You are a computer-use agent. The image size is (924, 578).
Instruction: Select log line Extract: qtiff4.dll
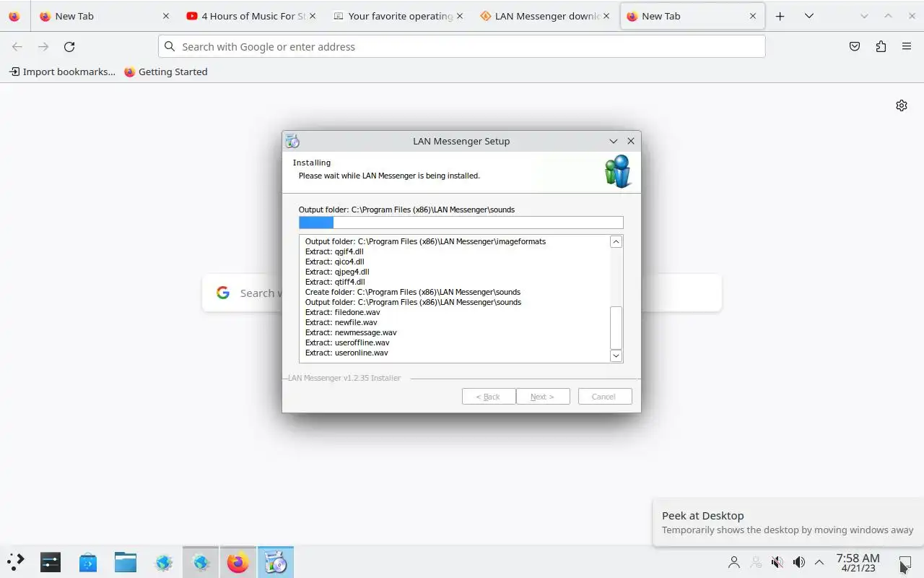[335, 282]
